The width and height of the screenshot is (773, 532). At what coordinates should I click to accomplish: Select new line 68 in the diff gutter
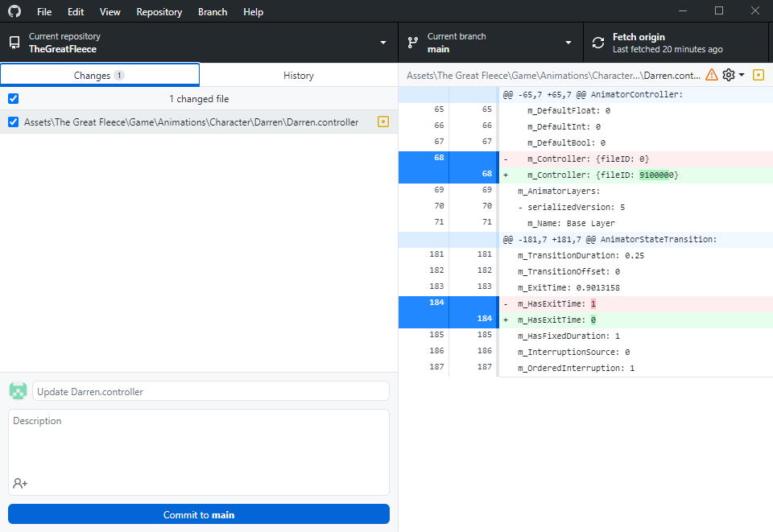[x=473, y=175]
